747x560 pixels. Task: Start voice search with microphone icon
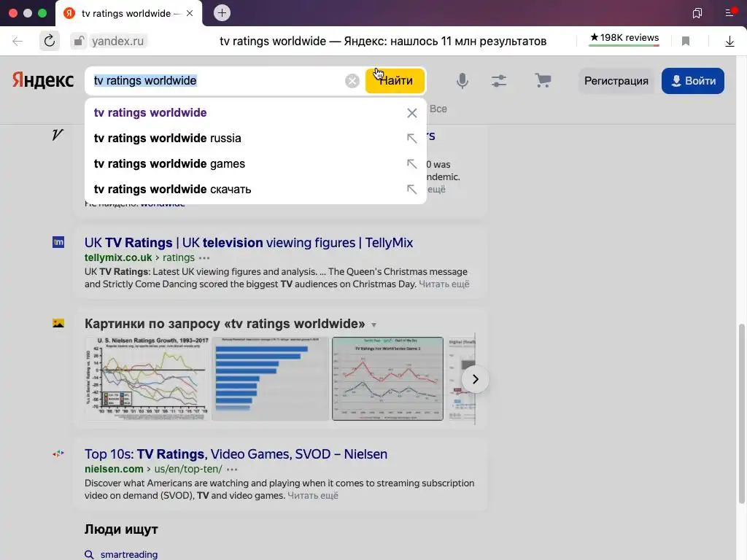point(462,80)
